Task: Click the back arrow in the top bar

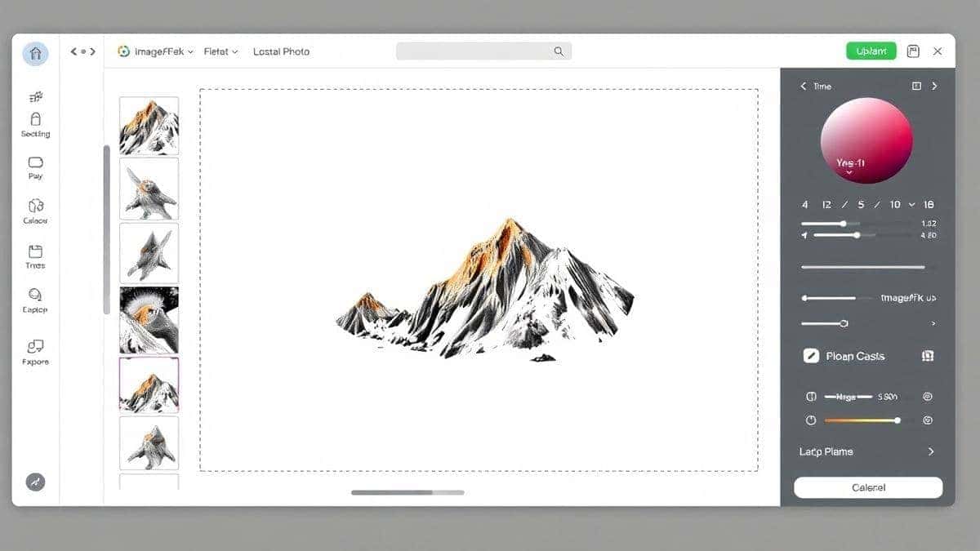Action: coord(73,51)
